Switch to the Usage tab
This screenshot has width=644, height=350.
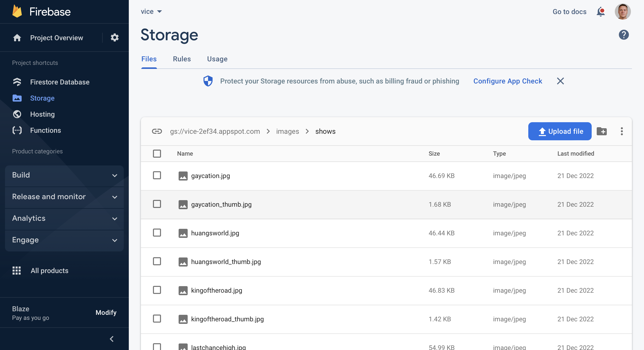click(217, 59)
